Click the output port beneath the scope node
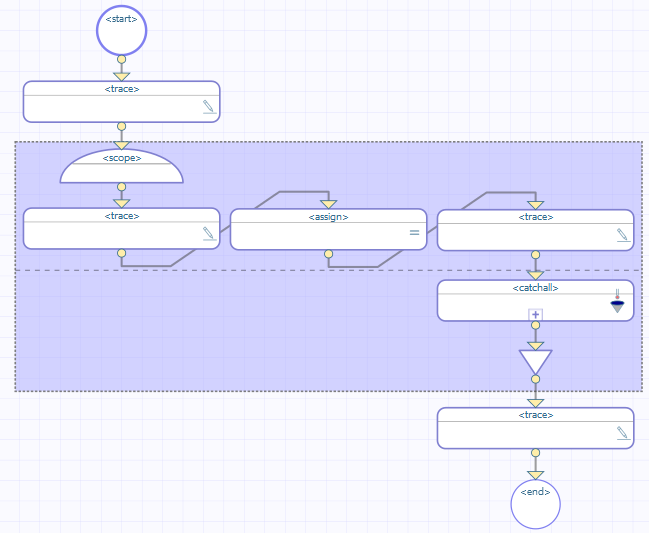The width and height of the screenshot is (649, 533). (121, 187)
